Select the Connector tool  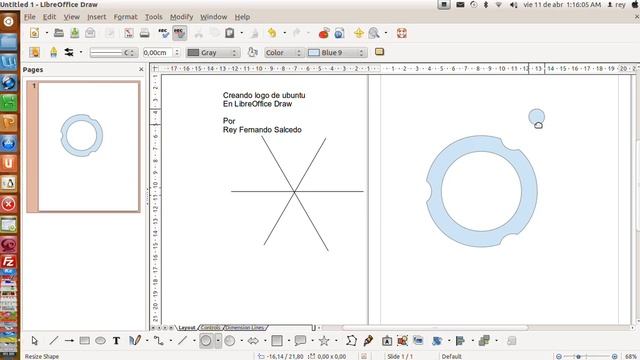coord(159,340)
